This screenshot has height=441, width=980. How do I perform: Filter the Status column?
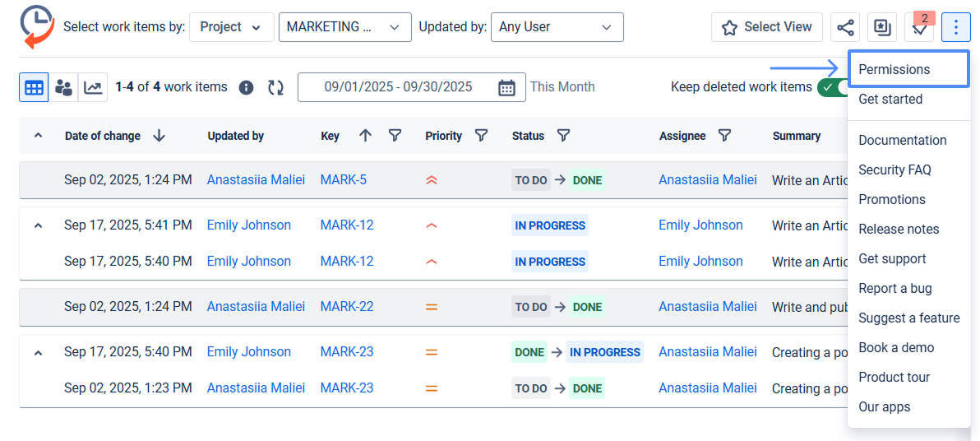point(563,136)
